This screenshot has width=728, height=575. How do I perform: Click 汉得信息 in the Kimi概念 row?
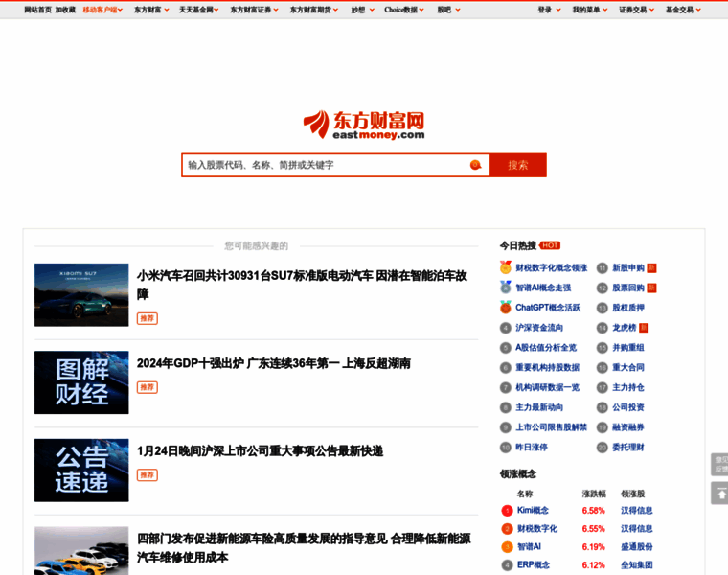click(637, 511)
